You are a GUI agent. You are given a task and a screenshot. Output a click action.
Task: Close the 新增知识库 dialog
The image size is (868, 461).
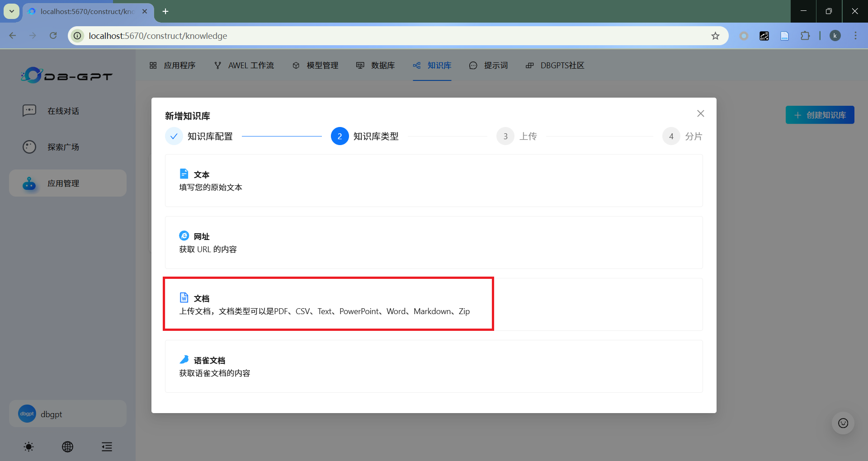point(700,113)
